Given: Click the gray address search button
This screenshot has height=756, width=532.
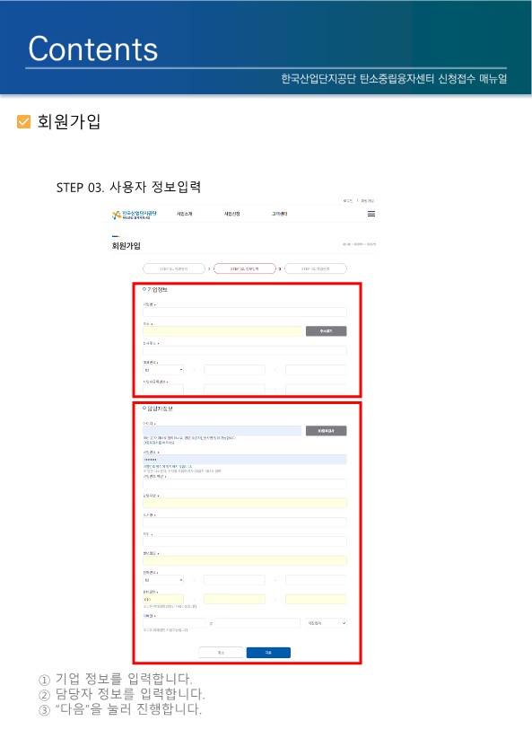Looking at the screenshot, I should click(327, 331).
